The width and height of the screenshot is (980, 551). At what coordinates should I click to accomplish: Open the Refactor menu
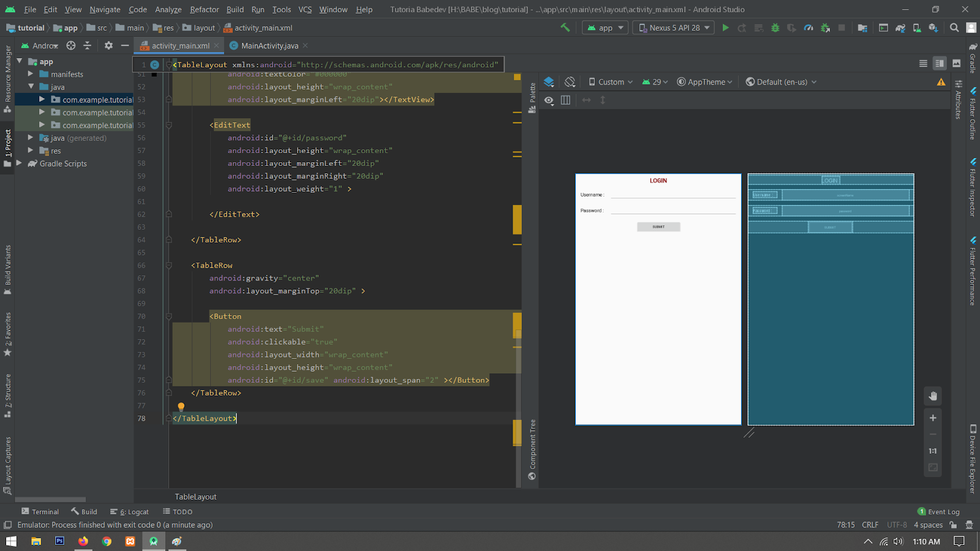pos(204,9)
